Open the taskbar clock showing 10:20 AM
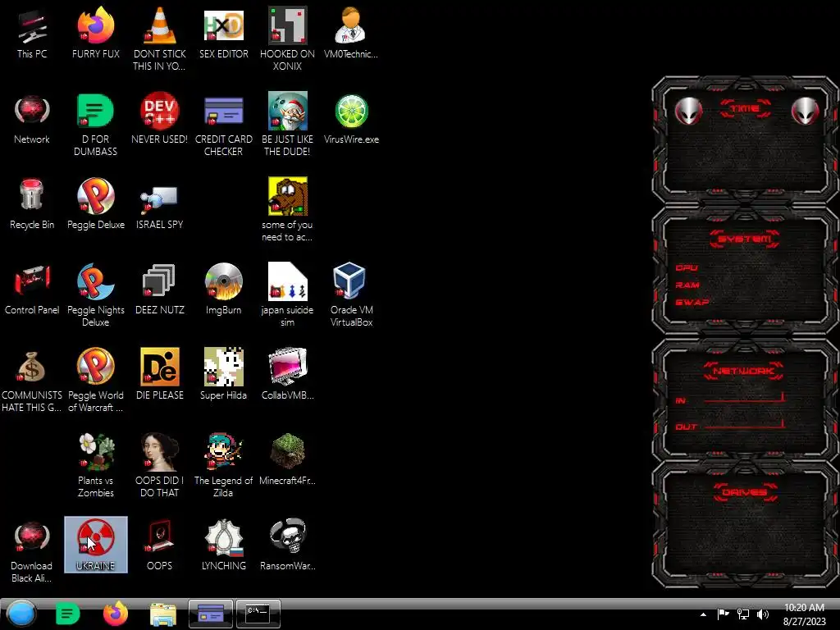This screenshot has width=840, height=630. (x=804, y=614)
